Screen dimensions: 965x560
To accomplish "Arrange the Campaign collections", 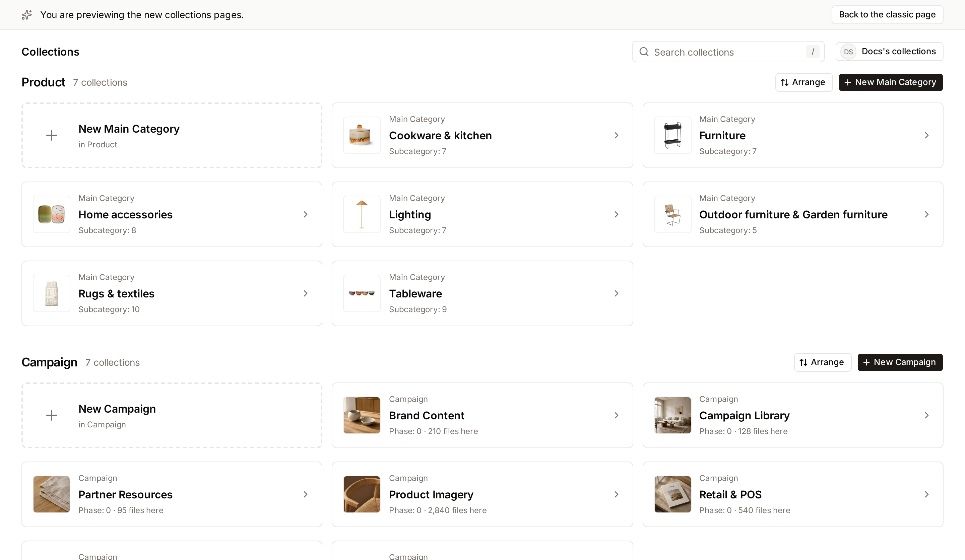I will tap(822, 362).
